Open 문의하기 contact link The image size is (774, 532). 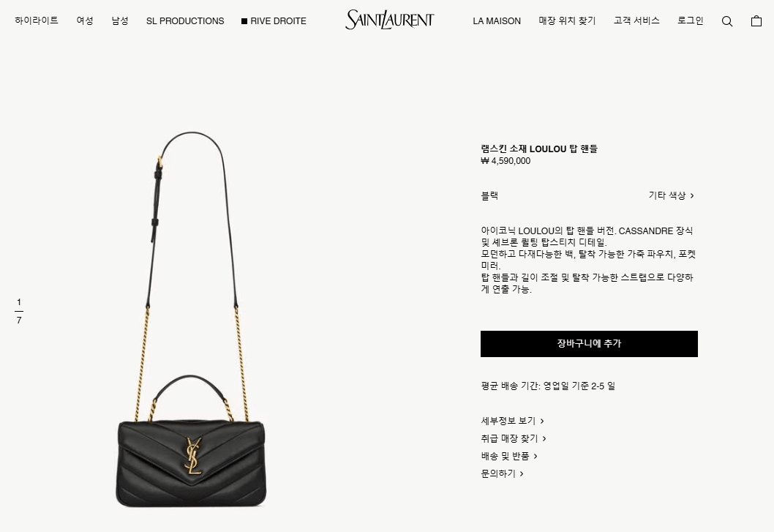click(x=502, y=473)
